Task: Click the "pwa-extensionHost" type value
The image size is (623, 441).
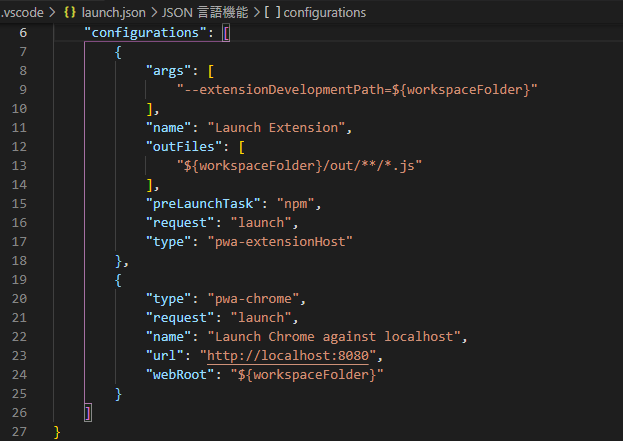Action: (x=280, y=242)
